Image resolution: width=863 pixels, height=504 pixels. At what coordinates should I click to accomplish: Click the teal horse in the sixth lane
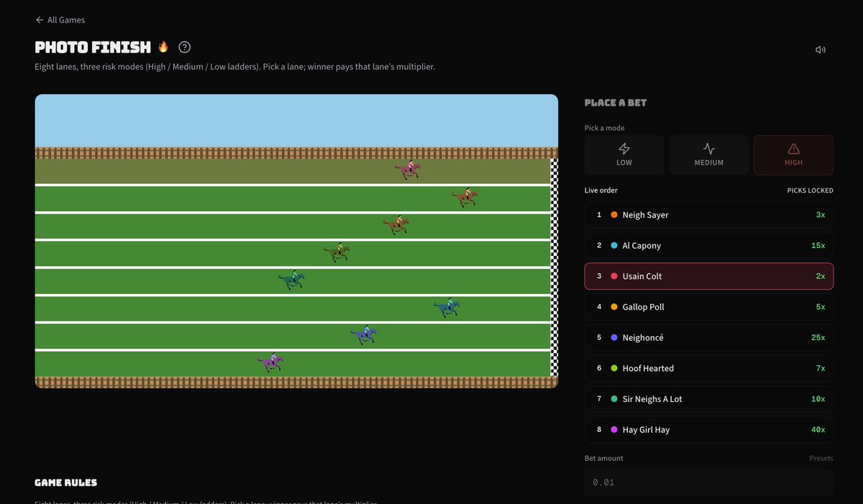[x=447, y=307]
